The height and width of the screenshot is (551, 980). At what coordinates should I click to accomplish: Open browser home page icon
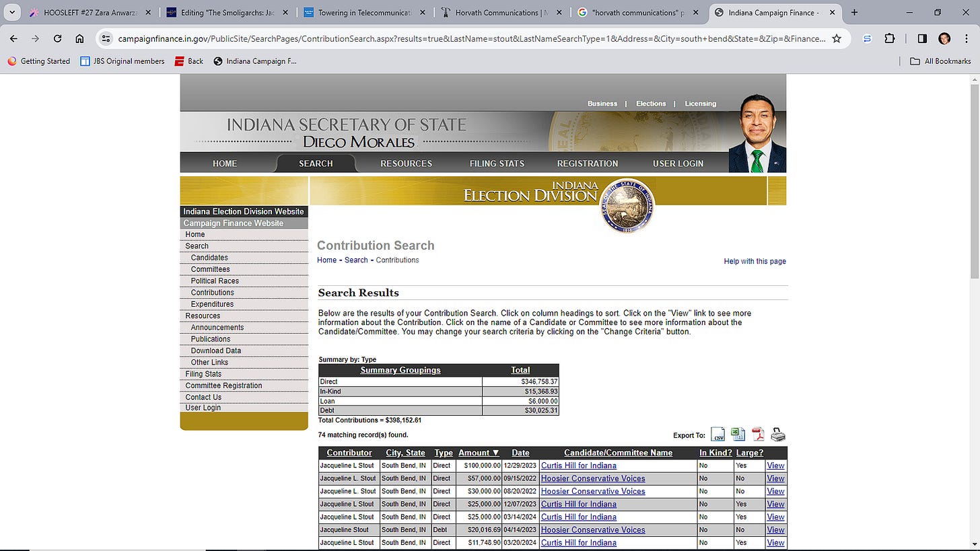click(79, 38)
